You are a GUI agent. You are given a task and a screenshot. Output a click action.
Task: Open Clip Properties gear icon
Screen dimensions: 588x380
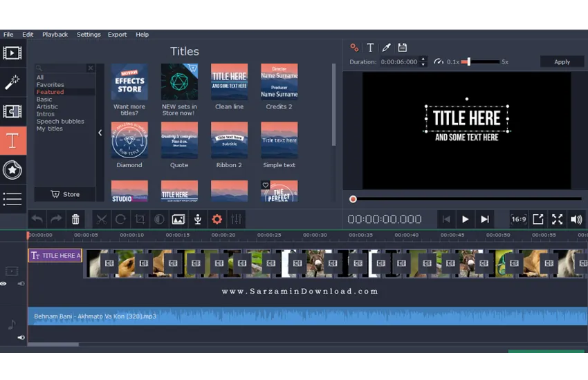[217, 219]
